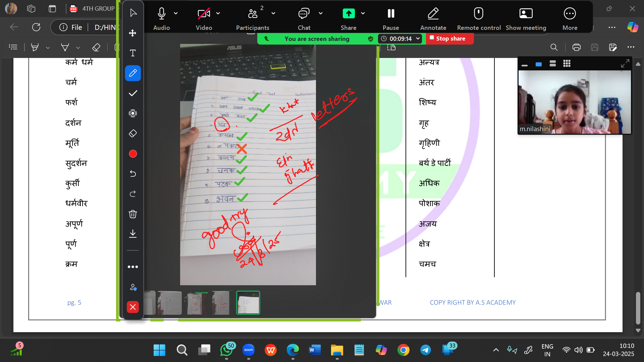The height and width of the screenshot is (362, 644).
Task: Open the Participants panel
Action: 253,18
